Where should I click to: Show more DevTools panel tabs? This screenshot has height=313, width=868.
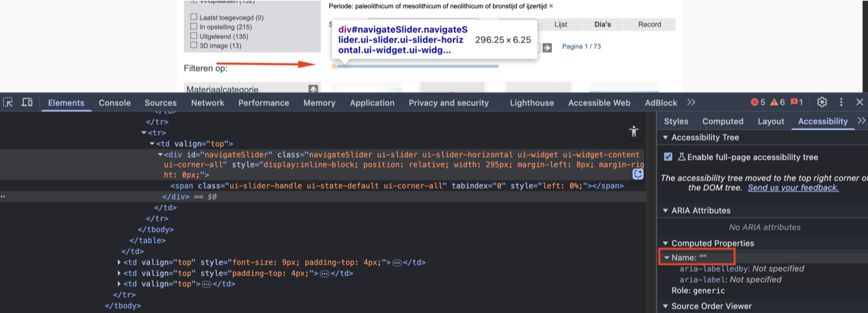click(691, 102)
